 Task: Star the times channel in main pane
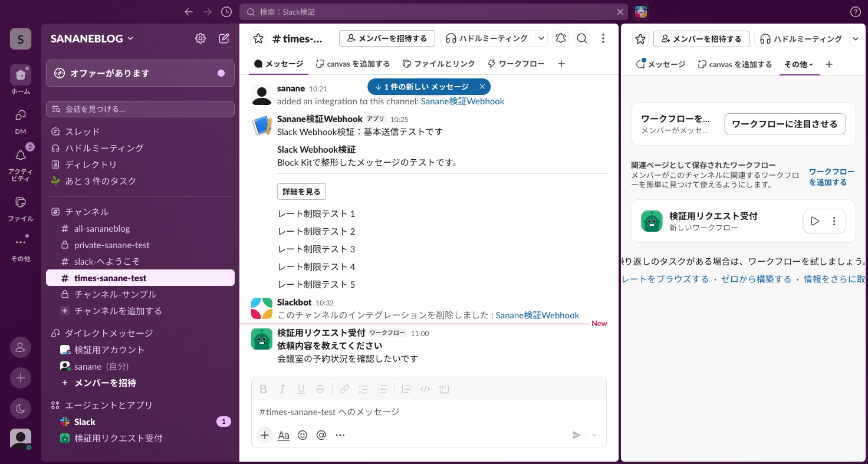coord(258,38)
